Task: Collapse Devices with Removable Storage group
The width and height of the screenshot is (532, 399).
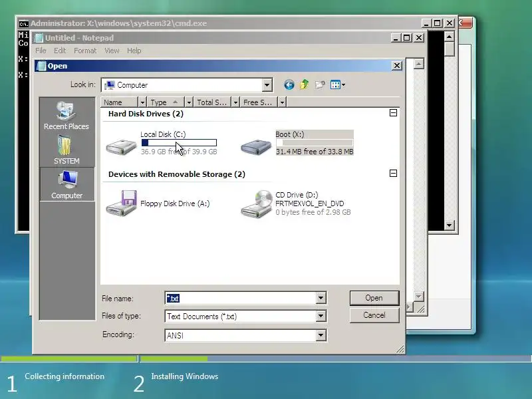Action: (x=393, y=174)
